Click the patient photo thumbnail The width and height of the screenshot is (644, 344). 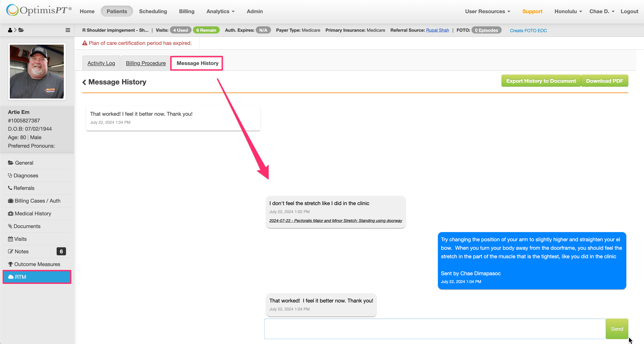click(37, 72)
